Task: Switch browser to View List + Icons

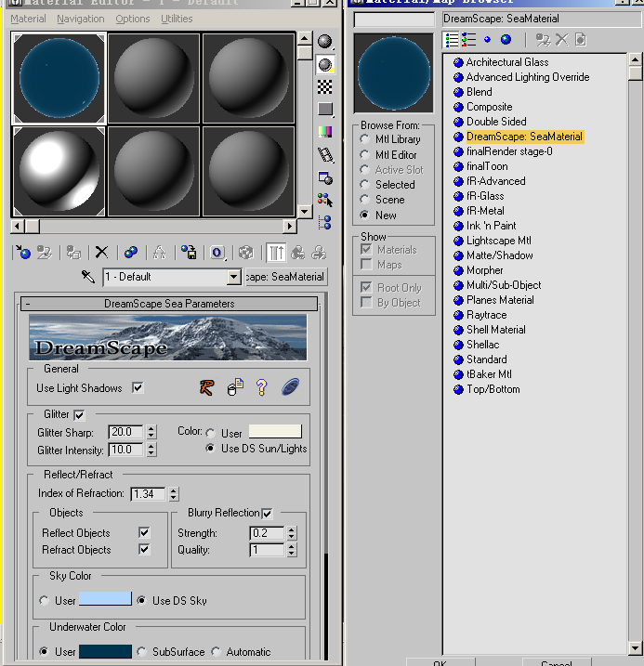Action: pyautogui.click(x=469, y=40)
